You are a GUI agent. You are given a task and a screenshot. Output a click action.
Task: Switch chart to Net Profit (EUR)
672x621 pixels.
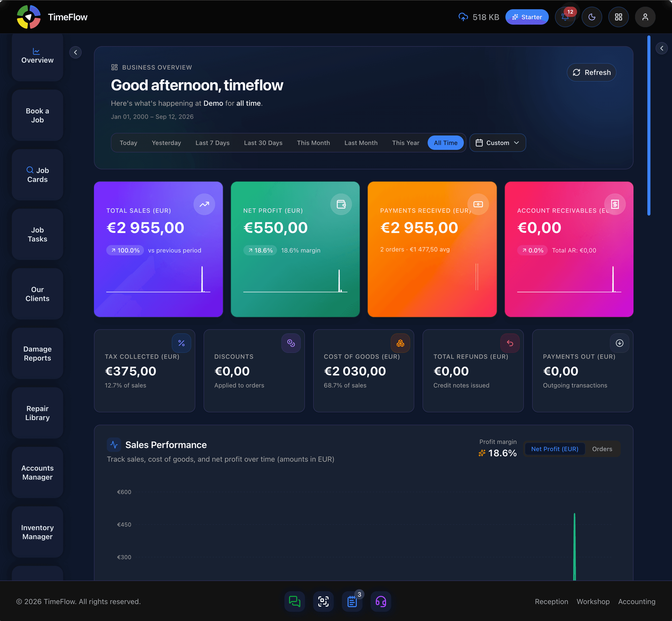click(x=555, y=449)
